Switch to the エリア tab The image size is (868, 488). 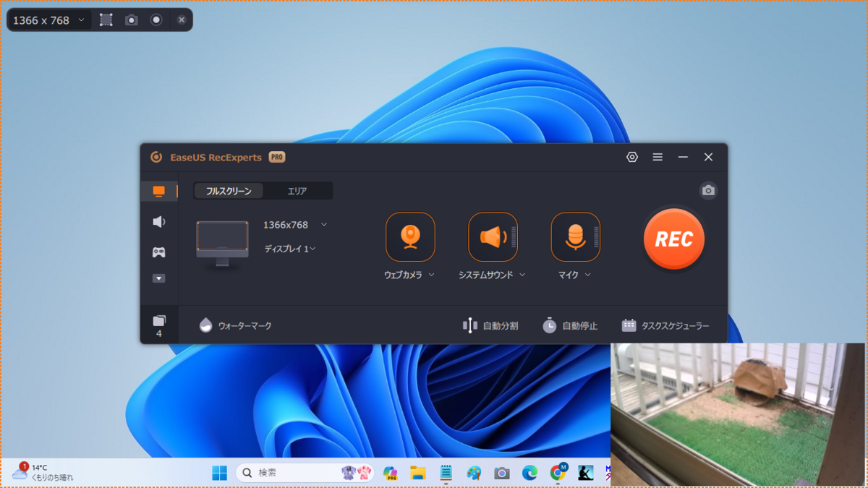[297, 191]
